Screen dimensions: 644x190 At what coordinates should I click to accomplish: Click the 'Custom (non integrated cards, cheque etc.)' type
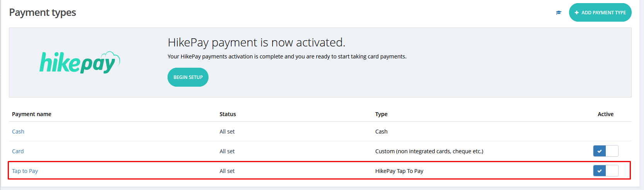point(429,151)
